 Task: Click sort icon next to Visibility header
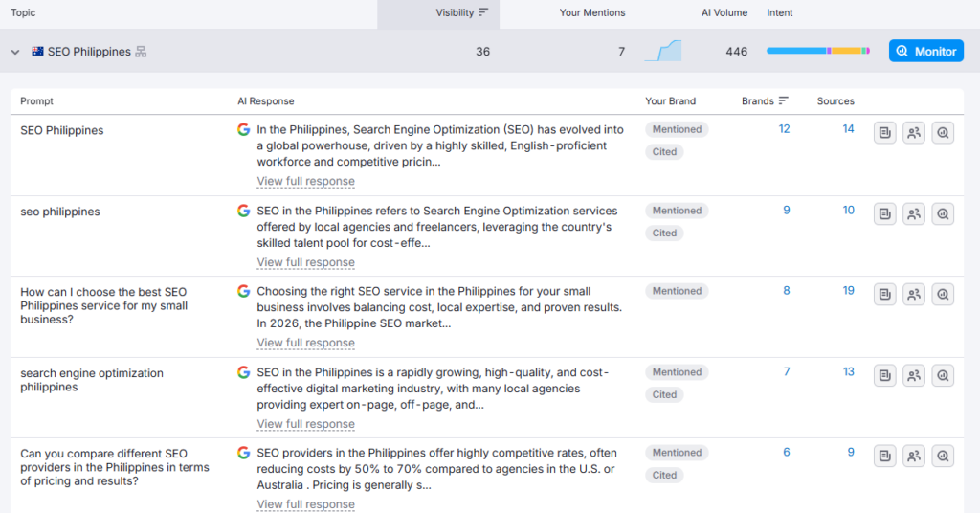(482, 12)
